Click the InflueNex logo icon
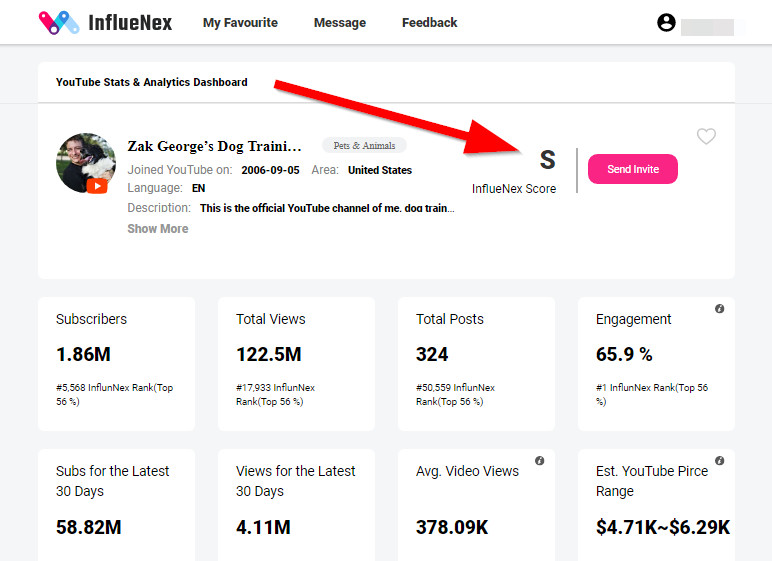772x561 pixels. pyautogui.click(x=59, y=23)
